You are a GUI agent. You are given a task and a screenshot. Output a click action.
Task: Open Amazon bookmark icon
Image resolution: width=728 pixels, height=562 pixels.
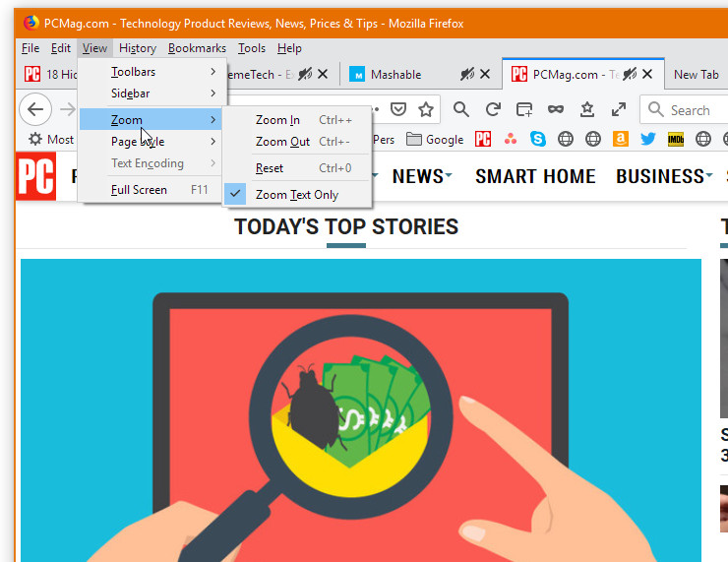click(621, 139)
